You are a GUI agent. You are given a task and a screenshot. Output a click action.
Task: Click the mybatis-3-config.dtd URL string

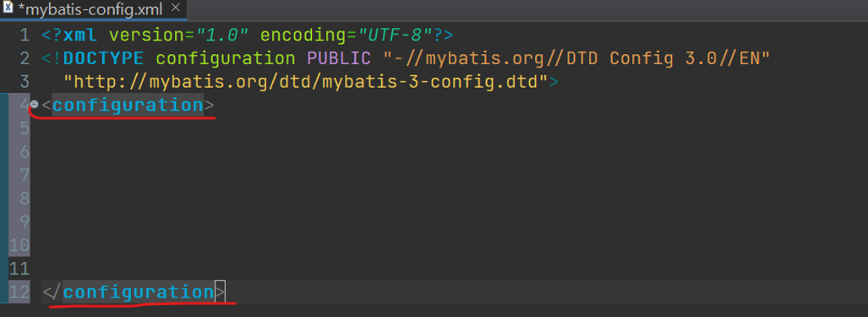(306, 82)
